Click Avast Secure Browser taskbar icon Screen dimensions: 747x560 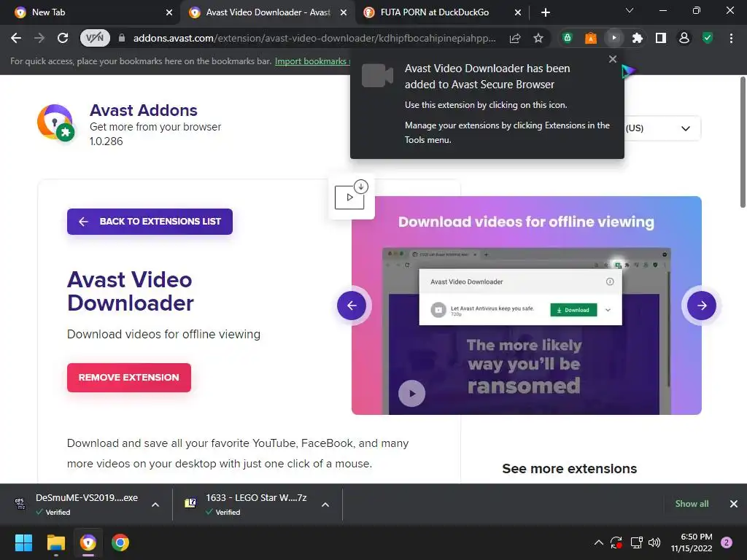(88, 542)
